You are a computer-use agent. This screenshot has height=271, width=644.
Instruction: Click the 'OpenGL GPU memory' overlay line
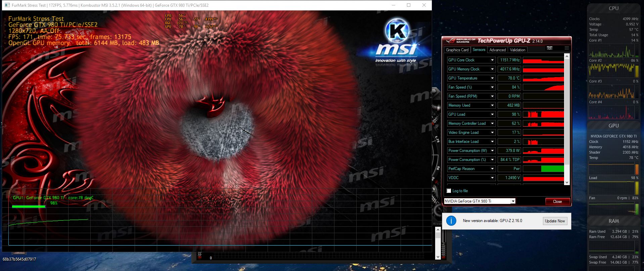84,43
